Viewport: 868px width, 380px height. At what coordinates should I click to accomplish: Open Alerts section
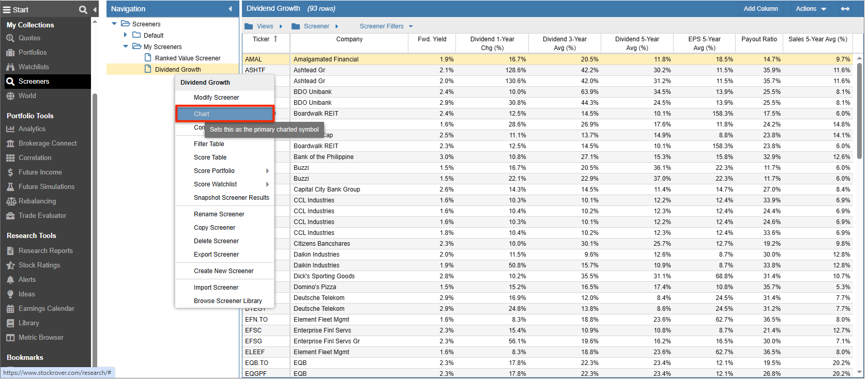point(27,279)
